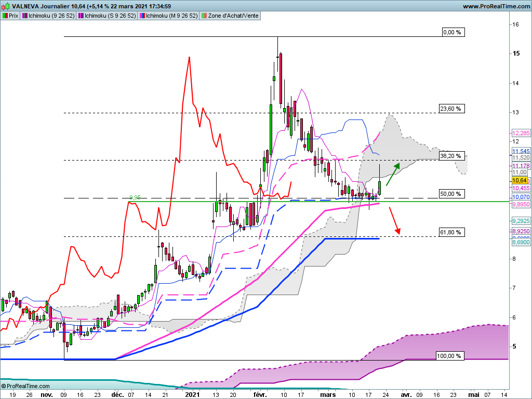The height and width of the screenshot is (399, 532).
Task: Click the 11,00 price tag on the axis
Action: 520,172
